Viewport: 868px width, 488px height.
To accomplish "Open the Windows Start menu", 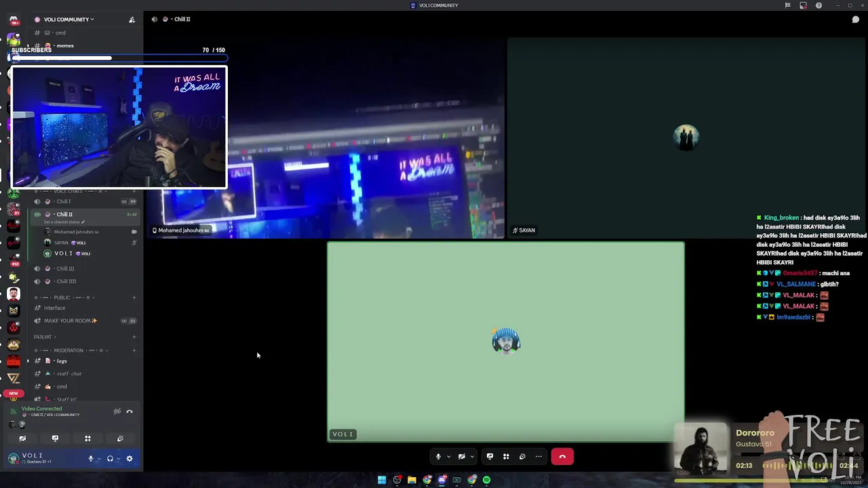I will 382,480.
